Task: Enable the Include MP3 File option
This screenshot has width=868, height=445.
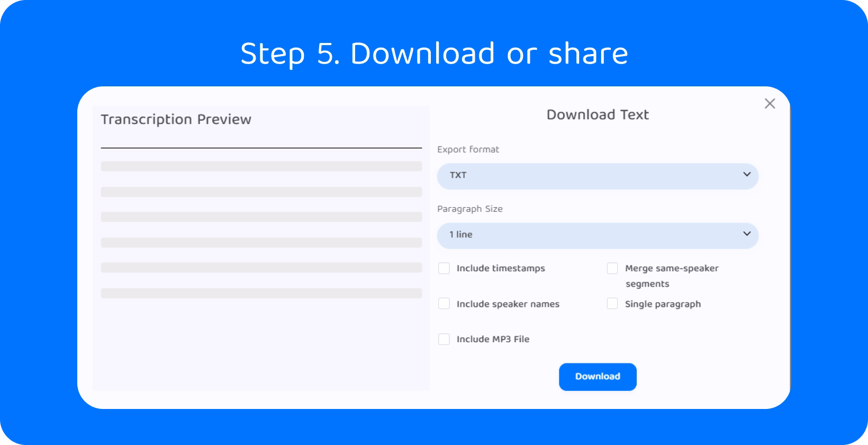Action: point(444,339)
